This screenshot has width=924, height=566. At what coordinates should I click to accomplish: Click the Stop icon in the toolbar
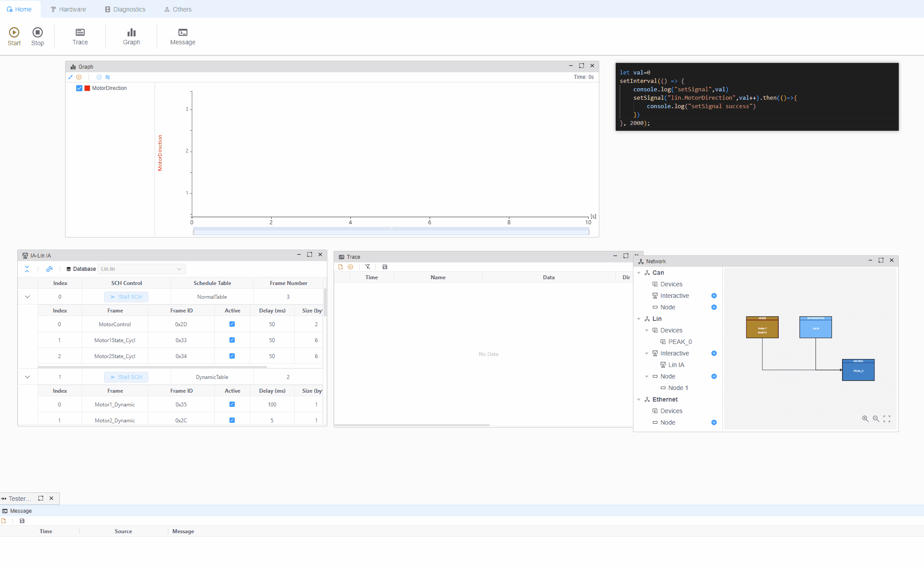point(37,36)
